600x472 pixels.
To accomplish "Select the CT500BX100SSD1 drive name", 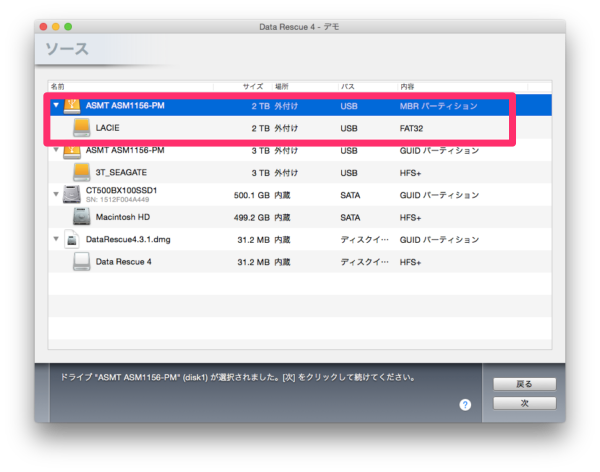I will pyautogui.click(x=121, y=190).
